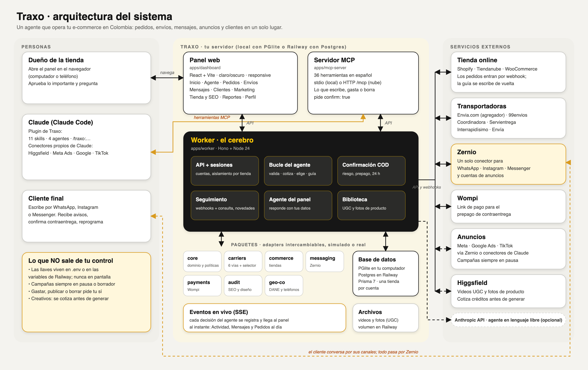Click the 'Bucle del agente' module
The width and height of the screenshot is (588, 370).
click(298, 171)
